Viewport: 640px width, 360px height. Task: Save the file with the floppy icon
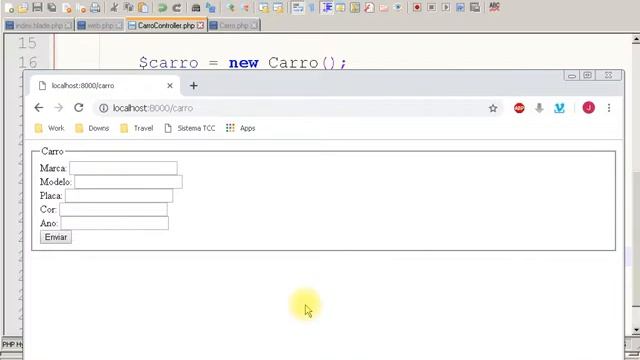click(x=37, y=7)
